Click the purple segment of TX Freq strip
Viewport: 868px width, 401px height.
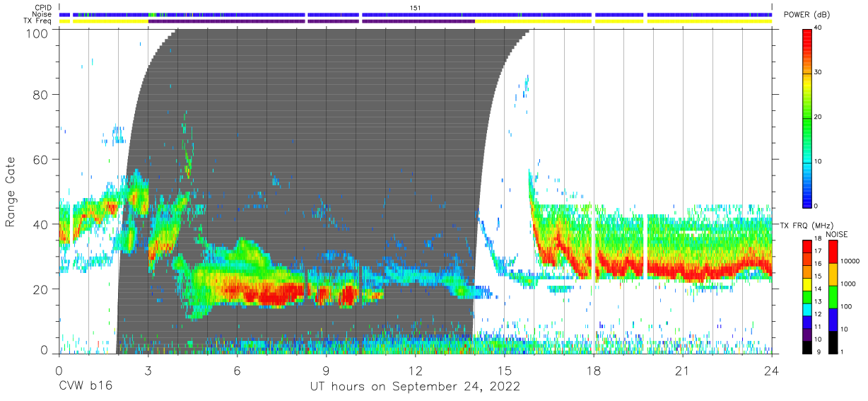(x=311, y=21)
